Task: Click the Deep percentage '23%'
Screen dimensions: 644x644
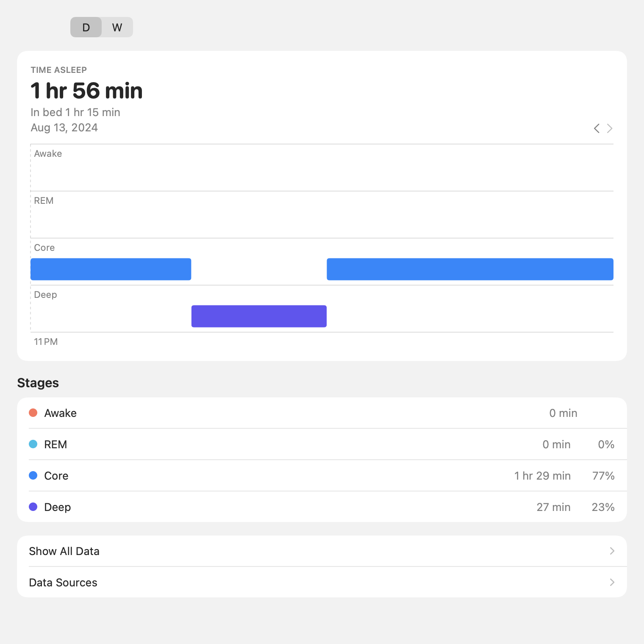Action: [603, 507]
